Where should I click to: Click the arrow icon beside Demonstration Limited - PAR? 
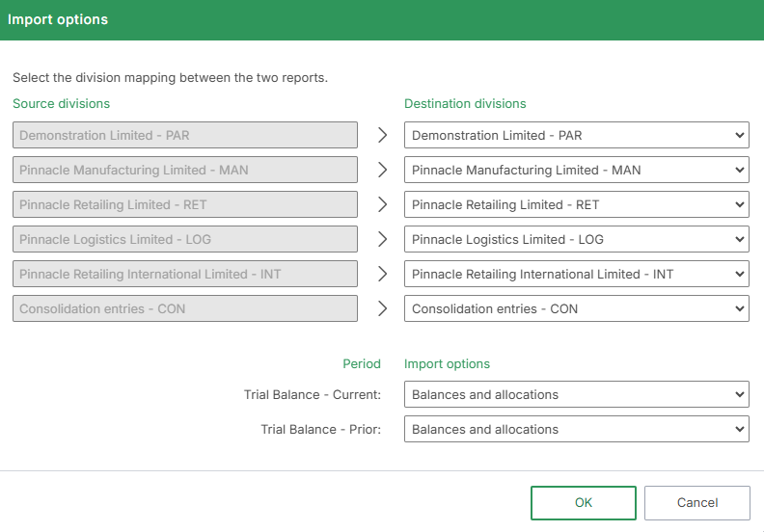click(382, 135)
